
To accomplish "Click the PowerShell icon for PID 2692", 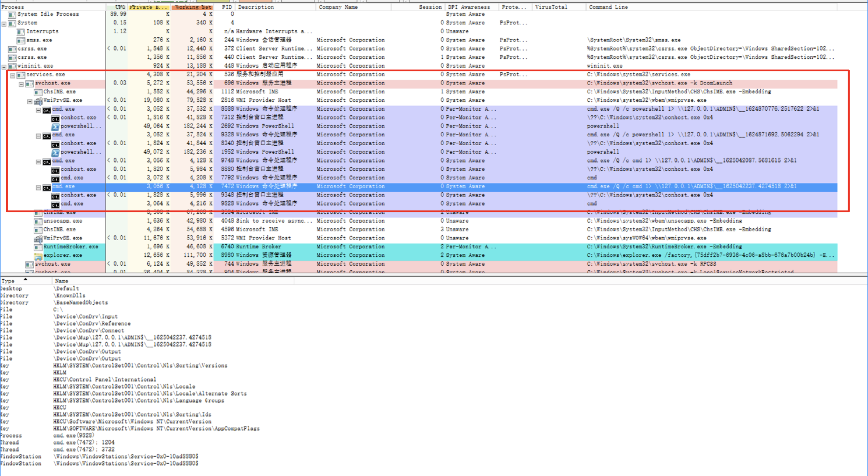I will click(x=55, y=126).
